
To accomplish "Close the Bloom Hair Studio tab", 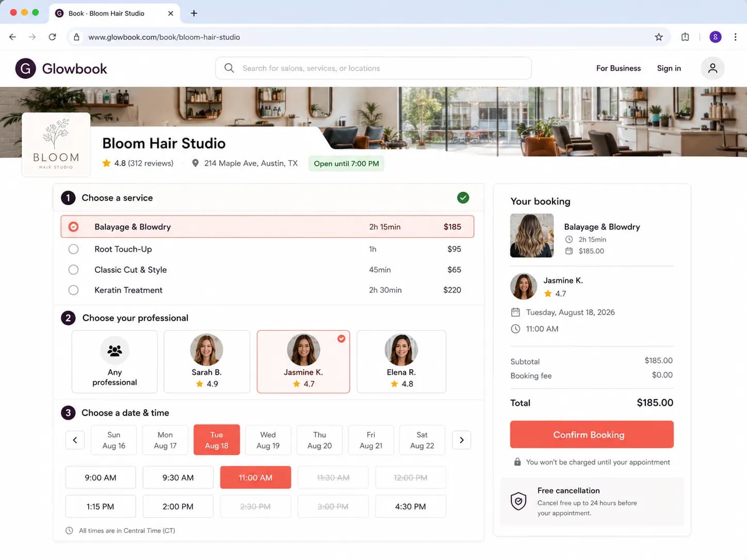I will pyautogui.click(x=171, y=13).
